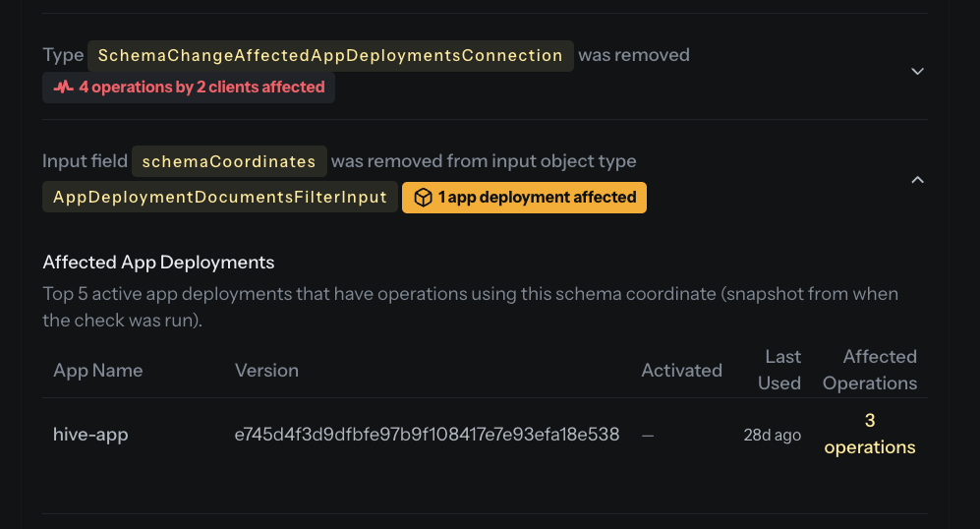Screen dimensions: 980x529
Task: Click the '28d ago' last used value
Action: click(x=772, y=436)
